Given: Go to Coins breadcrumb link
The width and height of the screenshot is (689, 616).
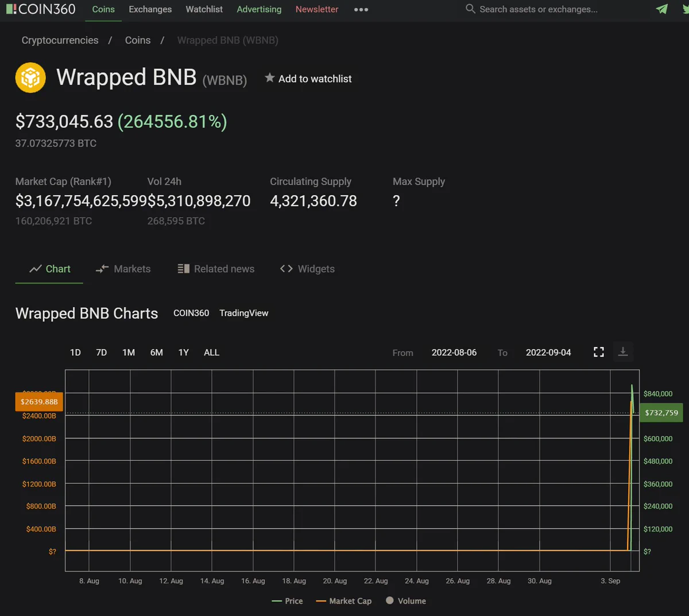Looking at the screenshot, I should (x=138, y=40).
